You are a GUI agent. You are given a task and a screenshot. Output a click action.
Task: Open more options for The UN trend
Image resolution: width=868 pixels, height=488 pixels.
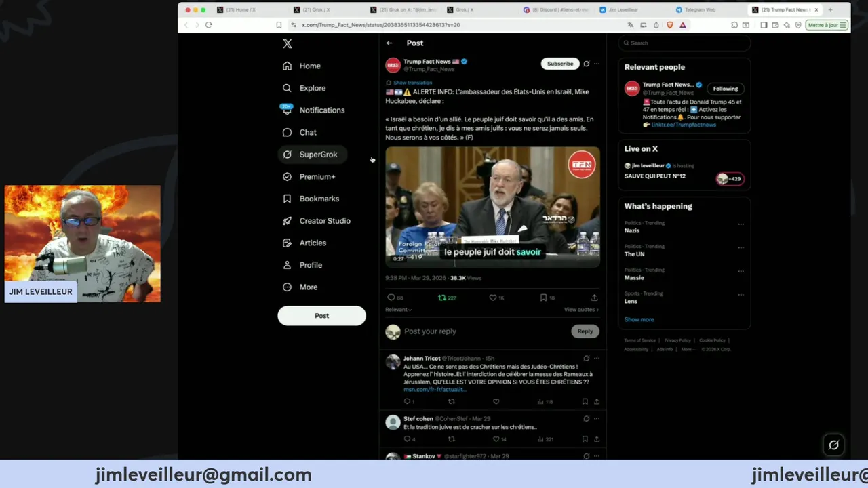(741, 247)
